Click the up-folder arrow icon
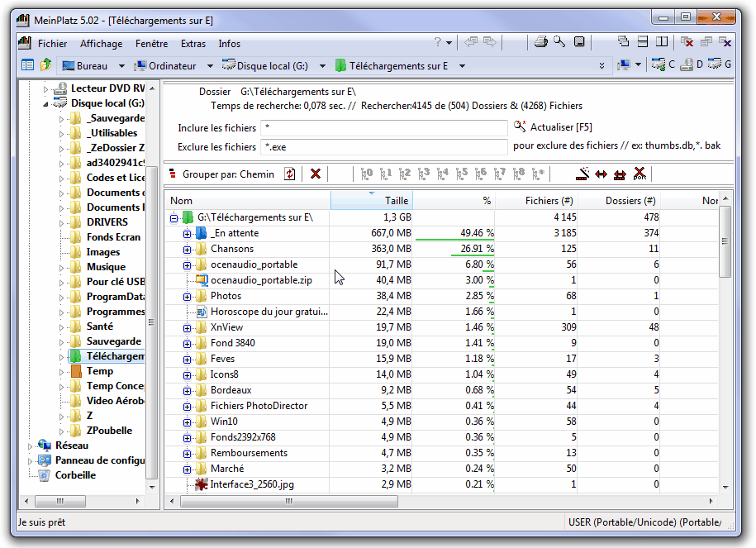This screenshot has width=756, height=548. tap(45, 64)
